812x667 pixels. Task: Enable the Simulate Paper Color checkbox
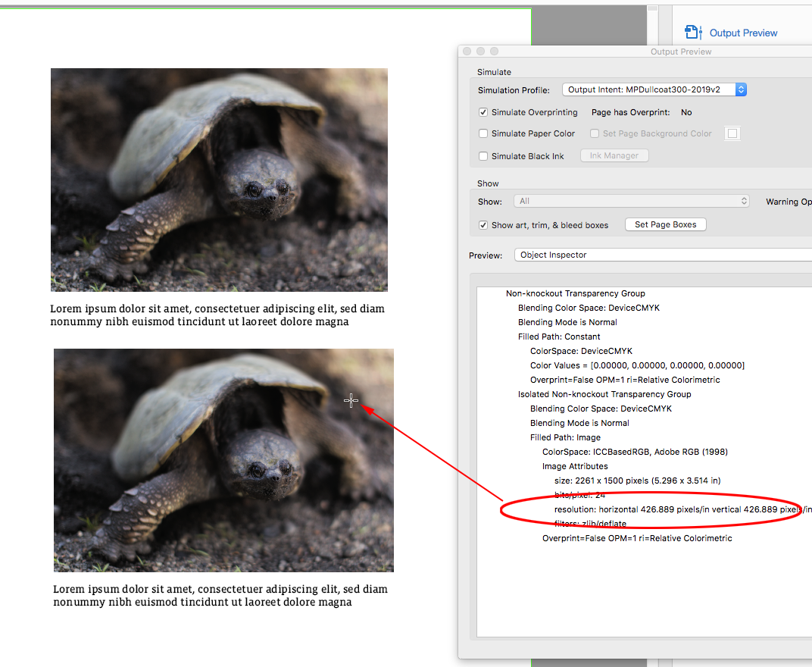(x=483, y=133)
